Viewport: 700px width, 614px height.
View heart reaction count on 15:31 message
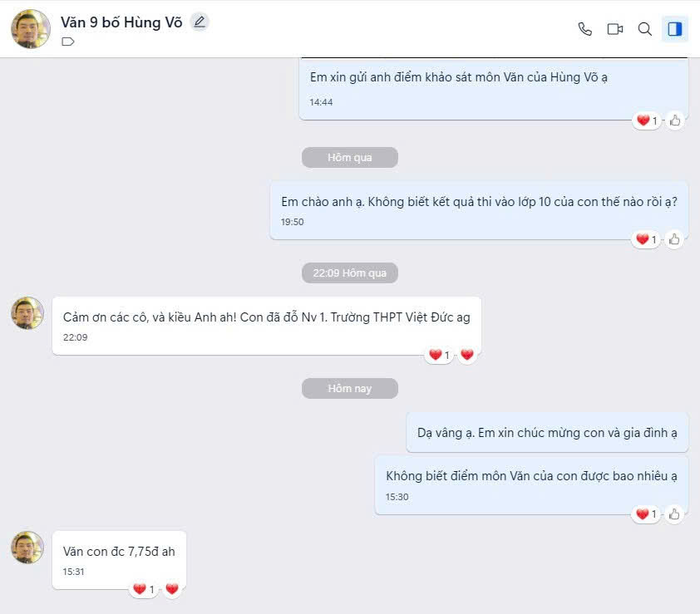[x=144, y=589]
